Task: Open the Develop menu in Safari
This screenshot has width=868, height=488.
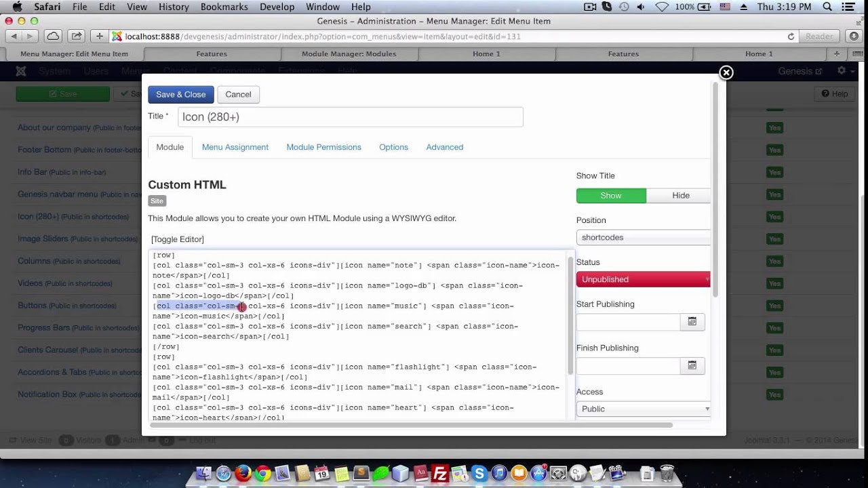Action: pos(277,7)
